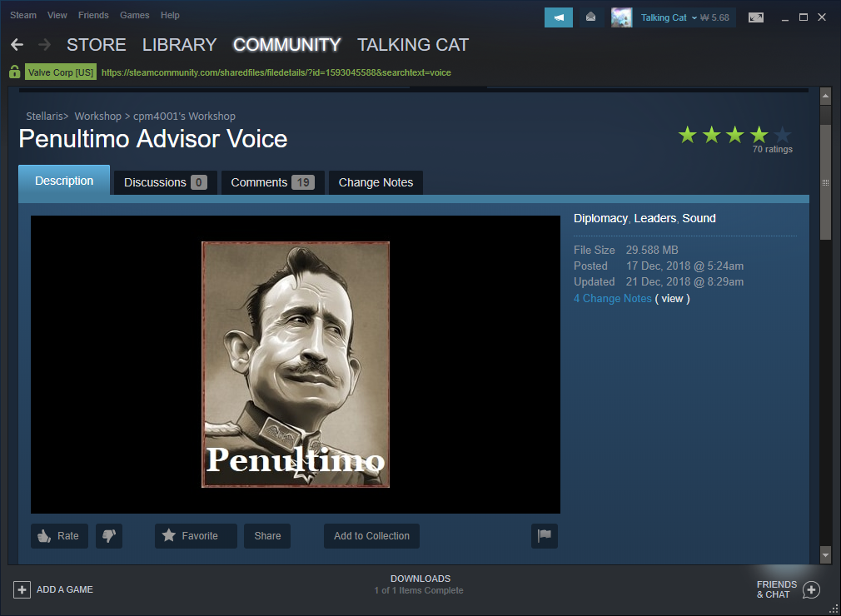Click the star rating display
Image resolution: width=841 pixels, height=616 pixels.
[x=734, y=135]
